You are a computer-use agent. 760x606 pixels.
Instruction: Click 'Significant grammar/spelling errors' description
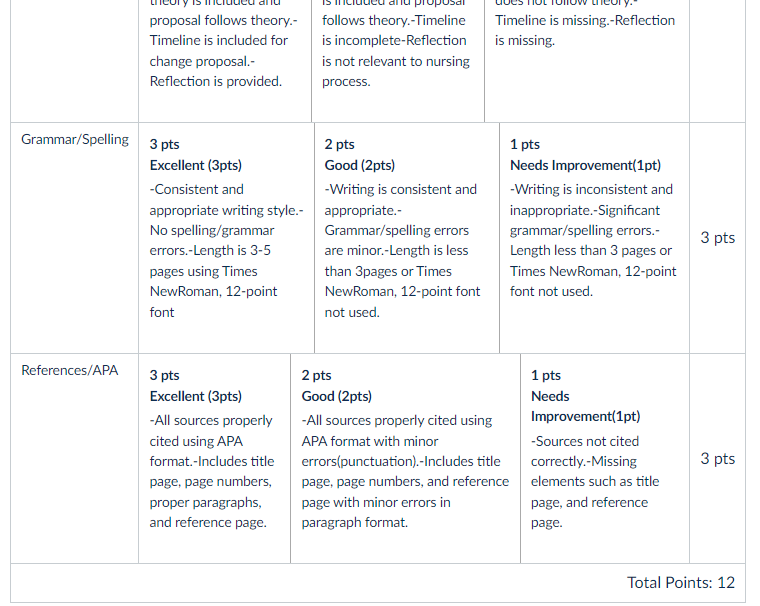[585, 221]
